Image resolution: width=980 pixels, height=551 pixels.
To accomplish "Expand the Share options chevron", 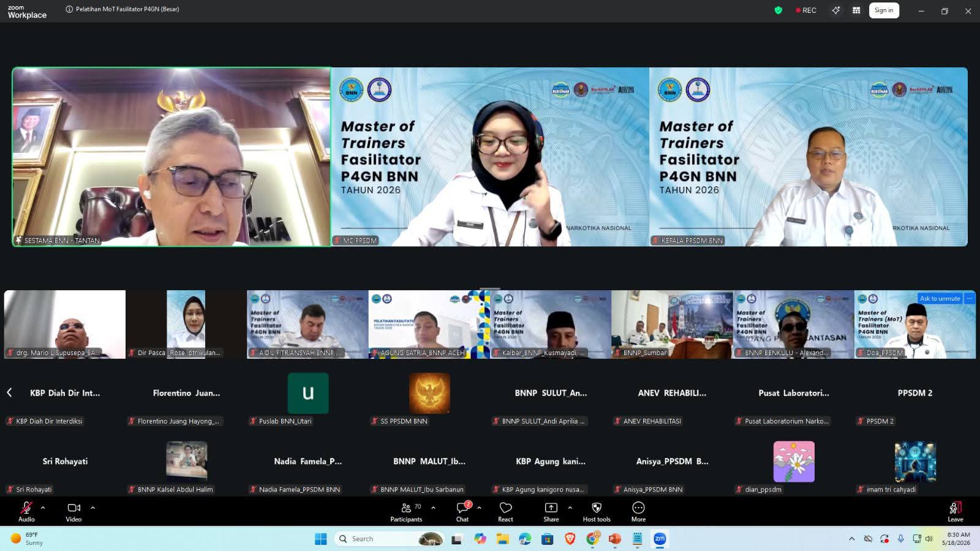I will pos(570,508).
